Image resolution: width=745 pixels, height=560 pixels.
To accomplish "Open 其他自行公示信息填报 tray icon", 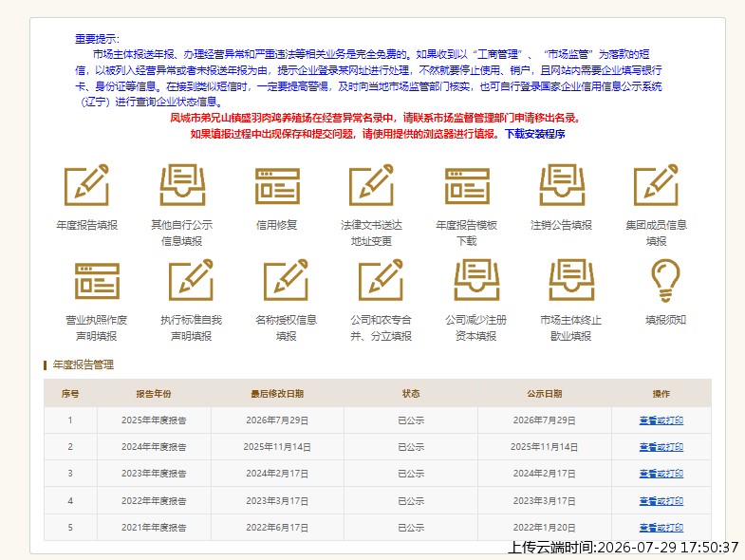I will click(182, 185).
